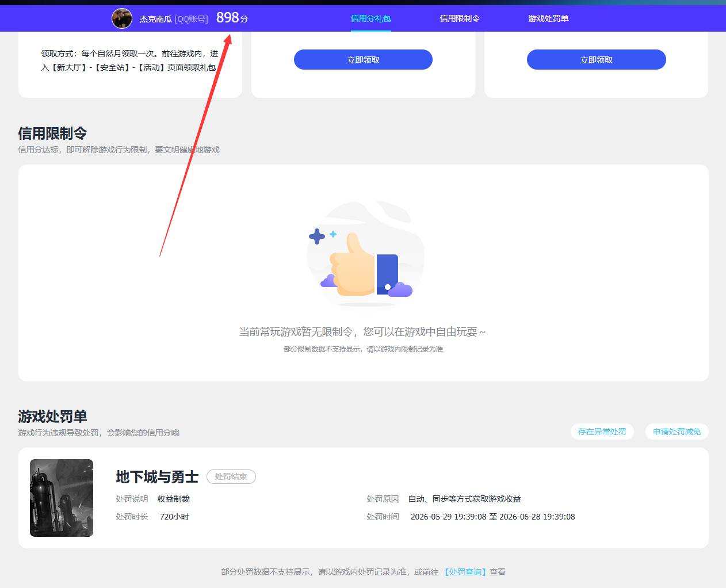
Task: Go to the 游戏处罚单 tab
Action: point(548,18)
